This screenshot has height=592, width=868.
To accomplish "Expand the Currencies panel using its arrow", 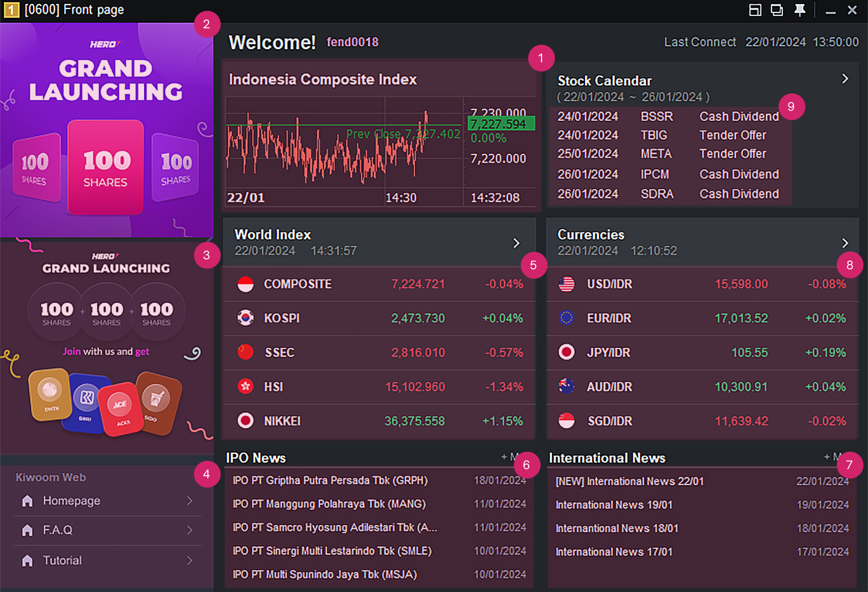I will coord(845,243).
